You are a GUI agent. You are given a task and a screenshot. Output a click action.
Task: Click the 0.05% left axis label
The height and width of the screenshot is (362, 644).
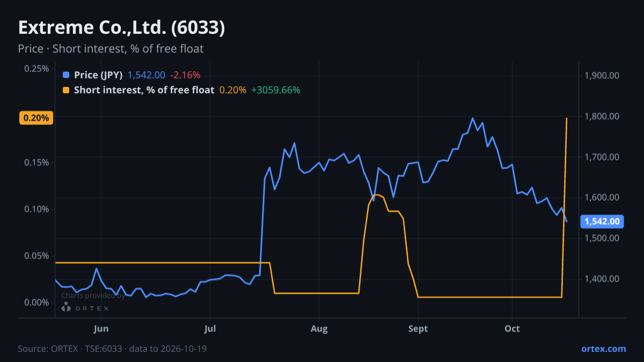tap(36, 256)
